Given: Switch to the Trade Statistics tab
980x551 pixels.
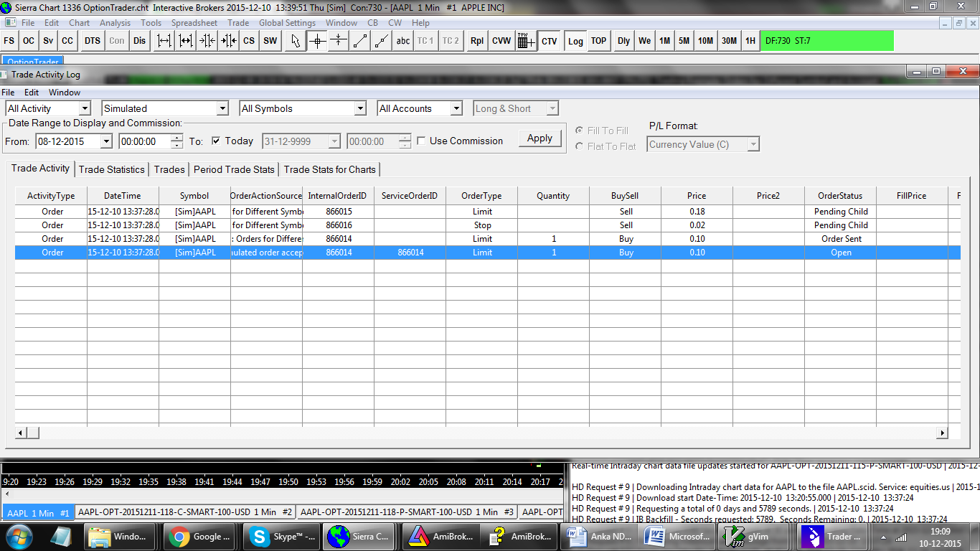Looking at the screenshot, I should (111, 169).
